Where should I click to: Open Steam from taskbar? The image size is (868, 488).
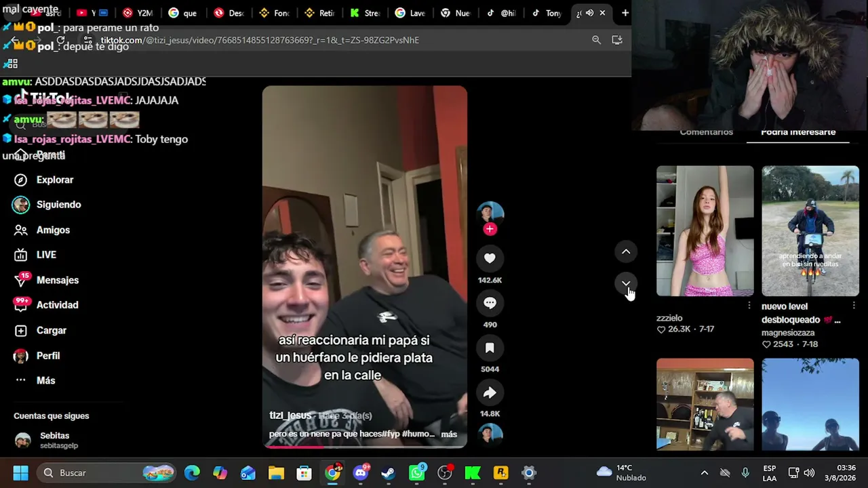pos(389,472)
